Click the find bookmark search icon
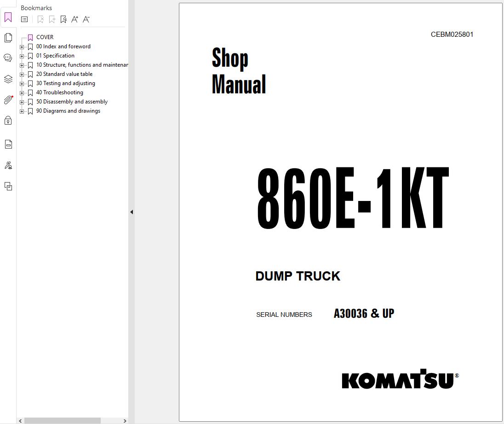Screen dimensions: 504x424 coord(63,19)
